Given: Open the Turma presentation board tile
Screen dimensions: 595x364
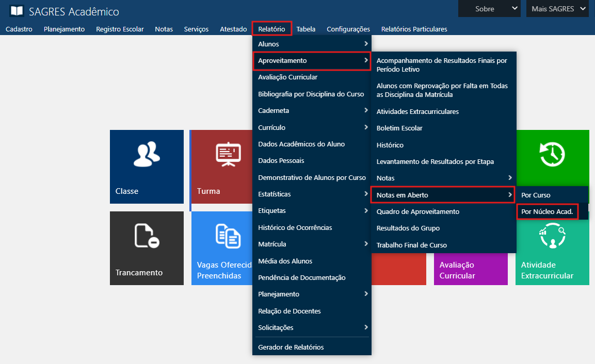Looking at the screenshot, I should pyautogui.click(x=221, y=167).
